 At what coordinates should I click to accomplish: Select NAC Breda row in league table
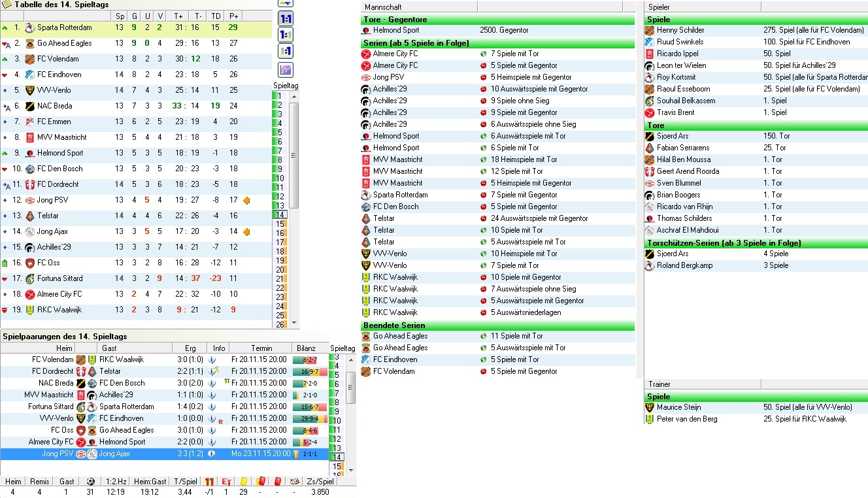coord(136,106)
